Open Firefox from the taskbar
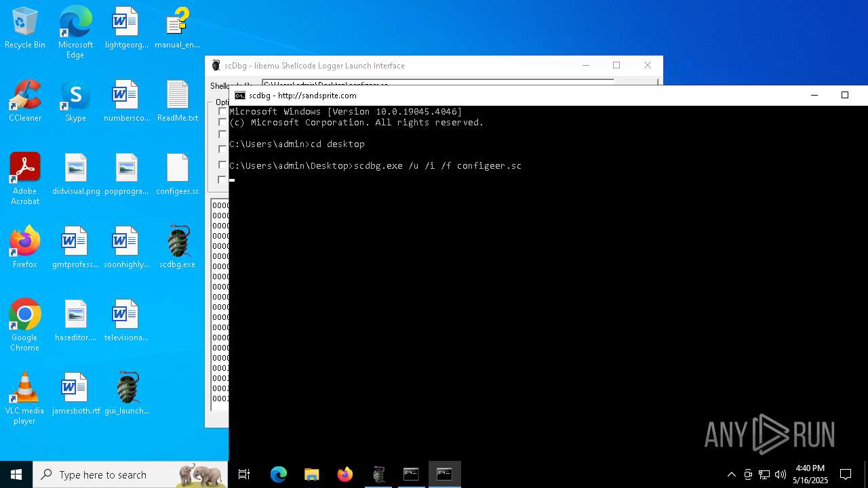This screenshot has height=488, width=868. pyautogui.click(x=344, y=474)
